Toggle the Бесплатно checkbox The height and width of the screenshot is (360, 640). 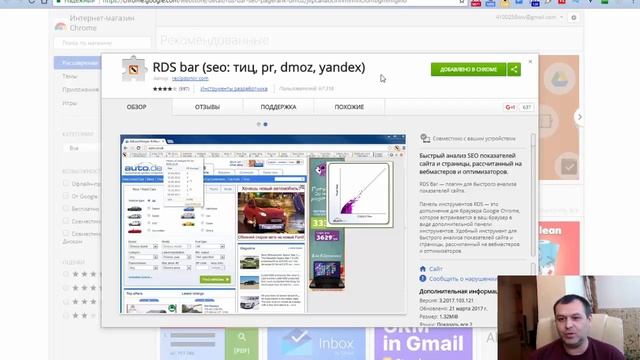[x=66, y=209]
